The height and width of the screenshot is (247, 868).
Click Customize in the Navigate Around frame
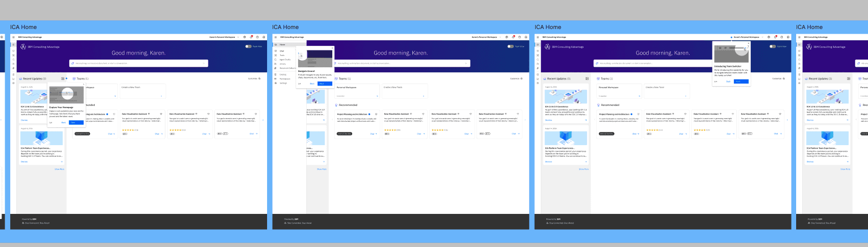tap(516, 78)
